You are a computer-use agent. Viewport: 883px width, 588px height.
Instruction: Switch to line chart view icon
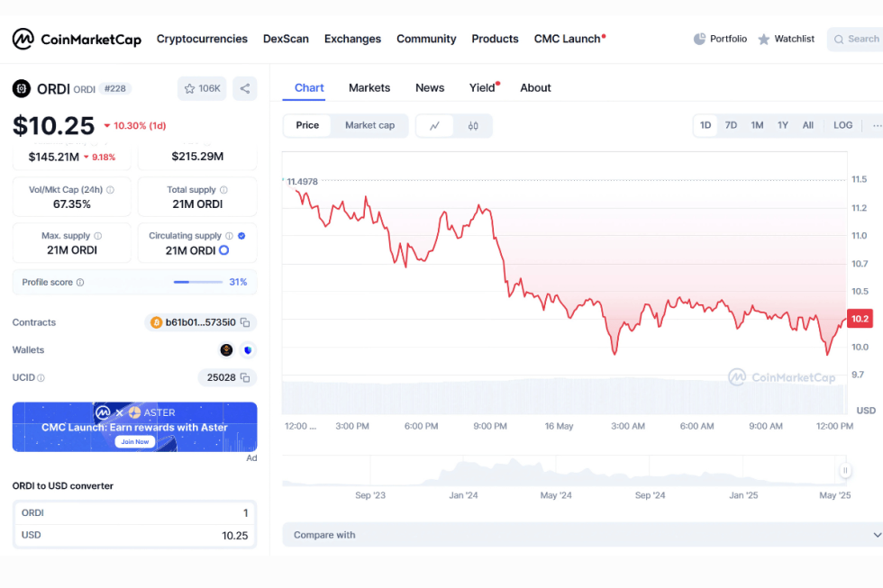[435, 126]
